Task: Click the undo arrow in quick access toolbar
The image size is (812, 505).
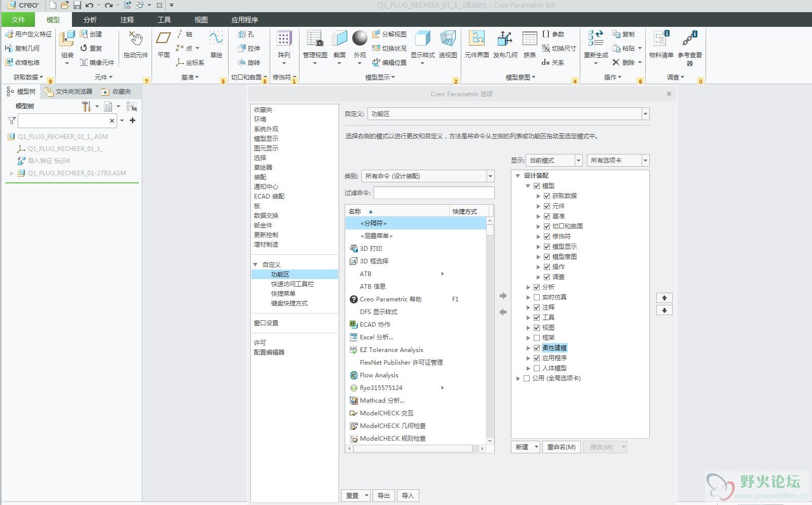Action: click(x=89, y=5)
